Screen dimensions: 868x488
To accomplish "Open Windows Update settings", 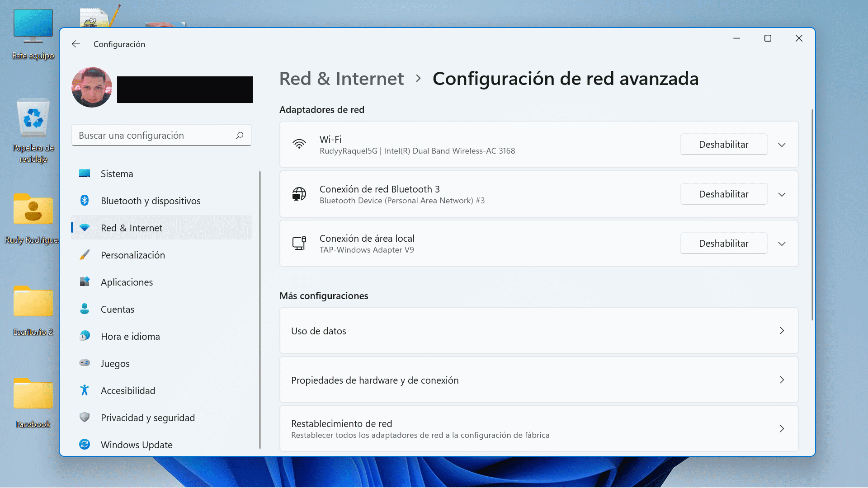I will pos(161,445).
